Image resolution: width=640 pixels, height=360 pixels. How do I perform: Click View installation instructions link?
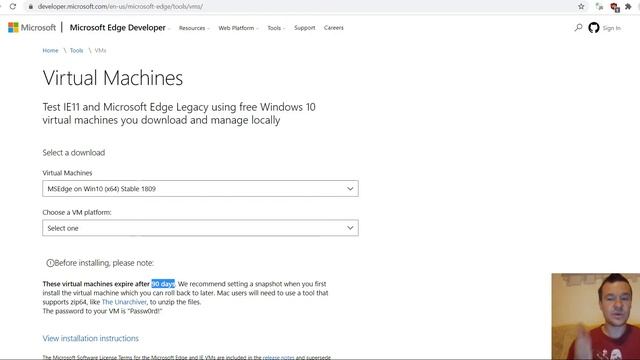coord(91,338)
